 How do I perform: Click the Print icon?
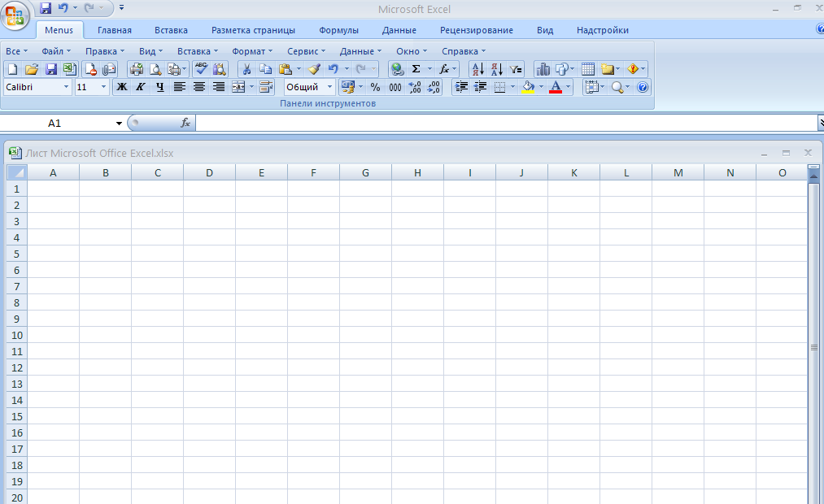pos(137,69)
